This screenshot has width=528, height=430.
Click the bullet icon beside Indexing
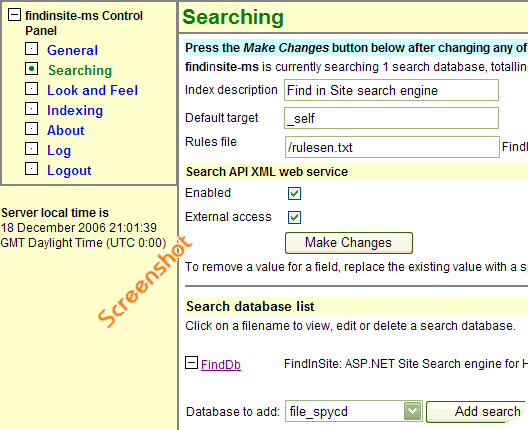coord(31,108)
